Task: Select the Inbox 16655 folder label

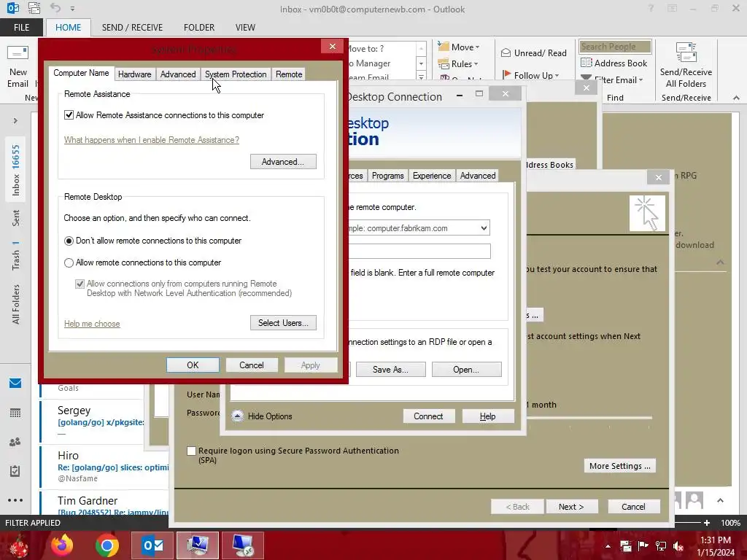Action: coord(16,171)
